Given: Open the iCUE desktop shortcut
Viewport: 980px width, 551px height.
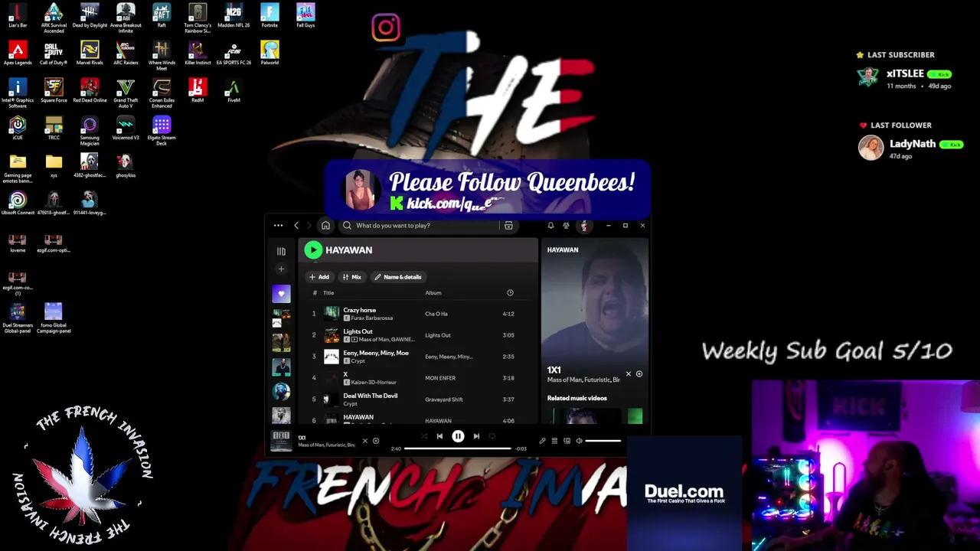Looking at the screenshot, I should pos(17,129).
